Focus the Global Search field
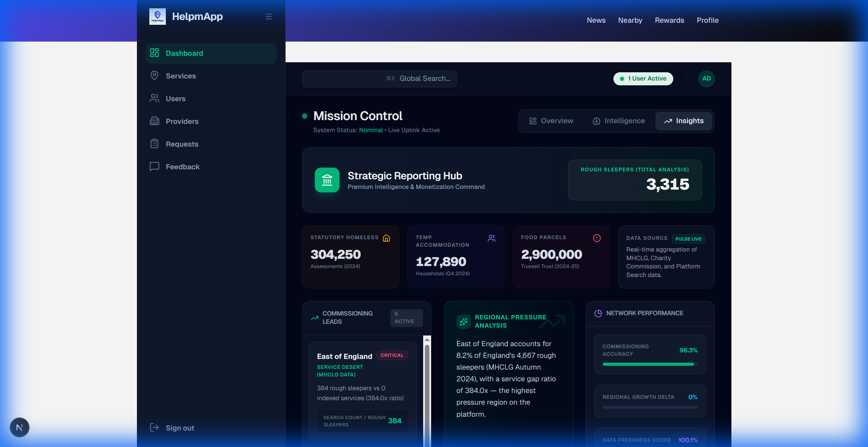Screen dimensions: 868x447 [x=379, y=79]
